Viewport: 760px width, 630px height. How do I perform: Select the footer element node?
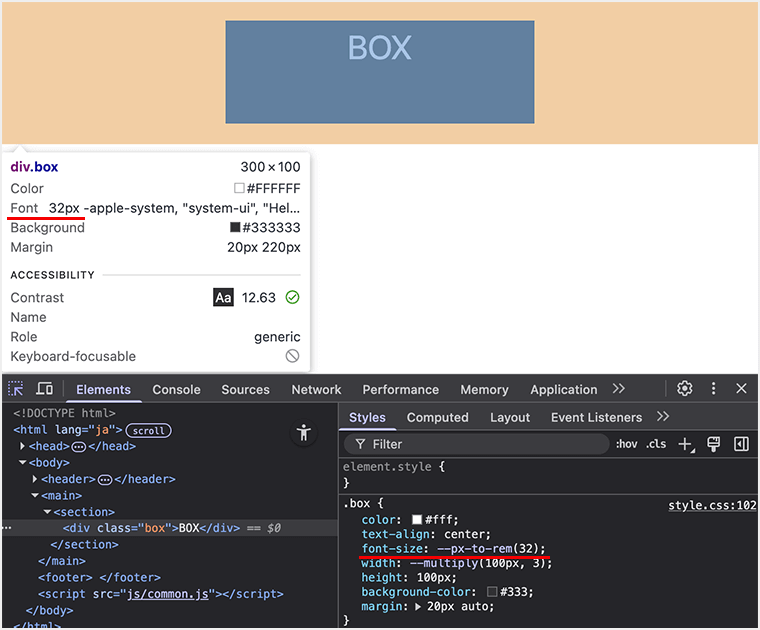pyautogui.click(x=99, y=577)
